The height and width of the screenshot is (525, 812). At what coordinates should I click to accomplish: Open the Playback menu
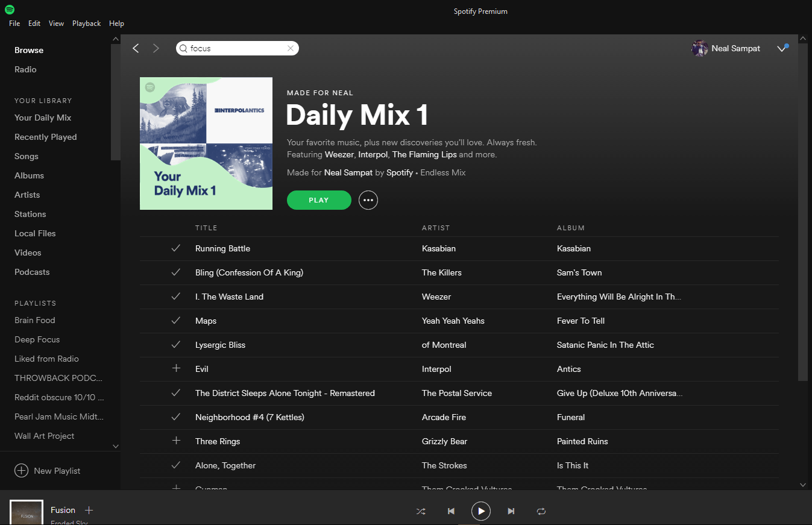click(86, 24)
